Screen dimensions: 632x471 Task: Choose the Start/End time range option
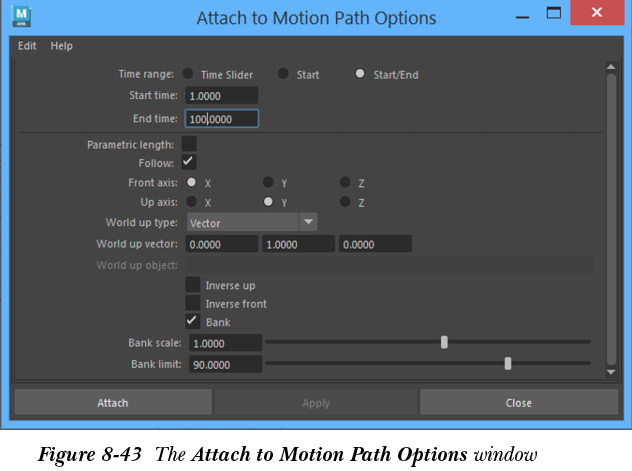coord(360,74)
